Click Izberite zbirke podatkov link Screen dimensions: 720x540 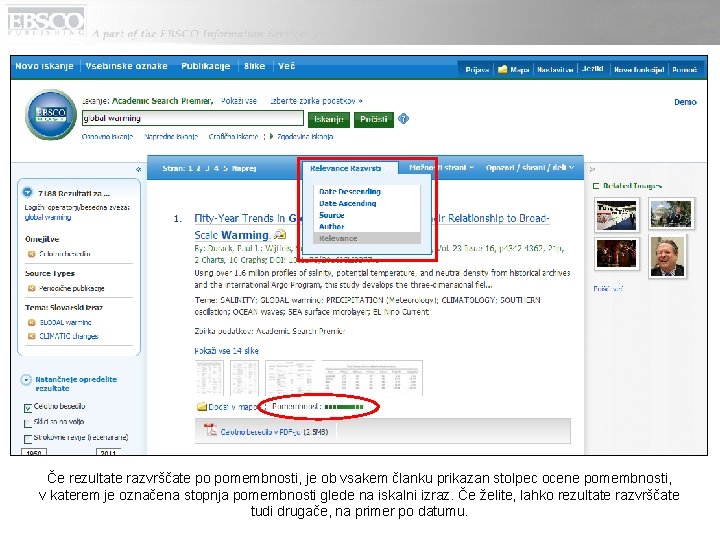pyautogui.click(x=316, y=101)
